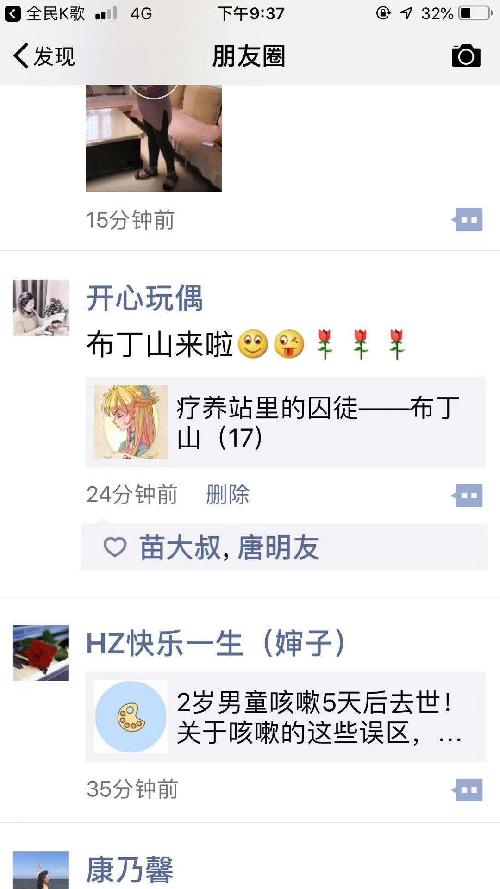View the sofa room photo

[154, 138]
